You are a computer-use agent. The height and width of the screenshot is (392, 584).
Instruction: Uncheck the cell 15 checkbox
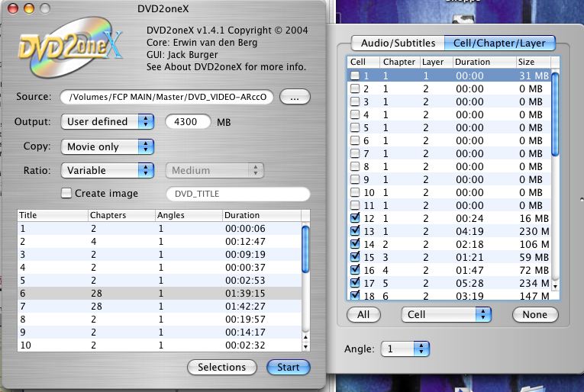point(355,256)
